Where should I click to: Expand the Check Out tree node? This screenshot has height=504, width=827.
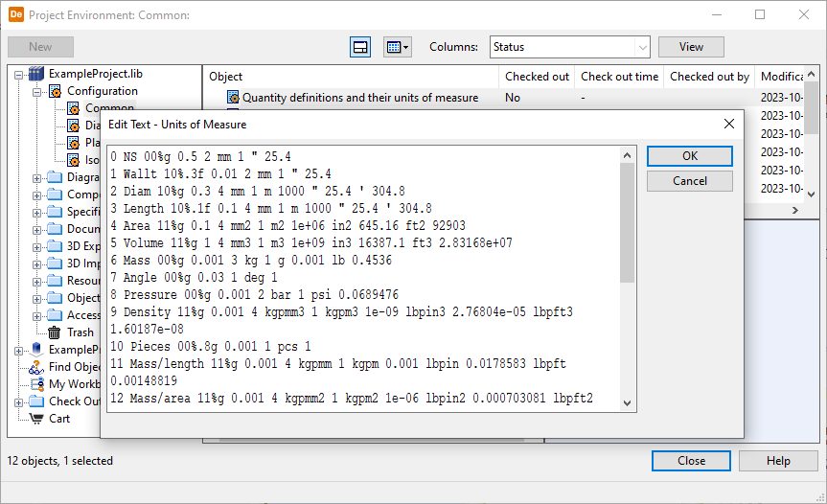click(x=19, y=401)
